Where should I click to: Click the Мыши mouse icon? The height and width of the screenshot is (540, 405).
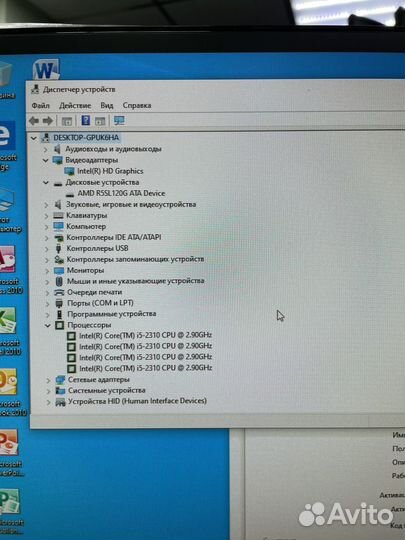59,281
